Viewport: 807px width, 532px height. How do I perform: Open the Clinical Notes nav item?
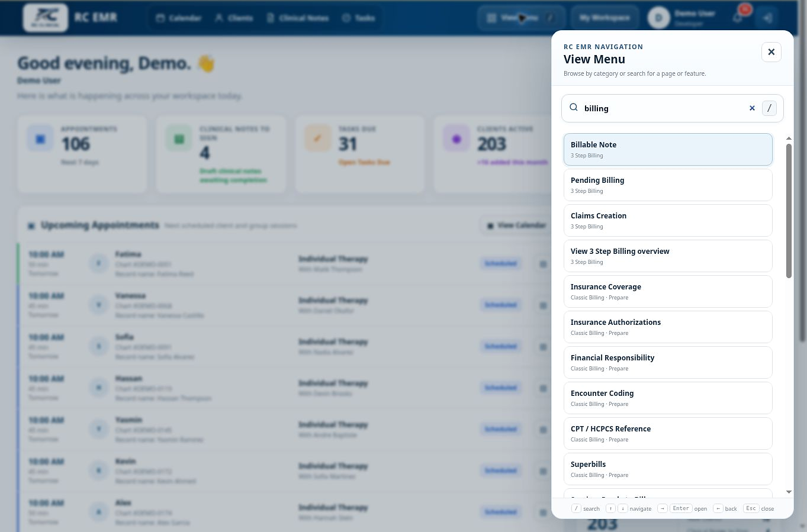click(298, 18)
